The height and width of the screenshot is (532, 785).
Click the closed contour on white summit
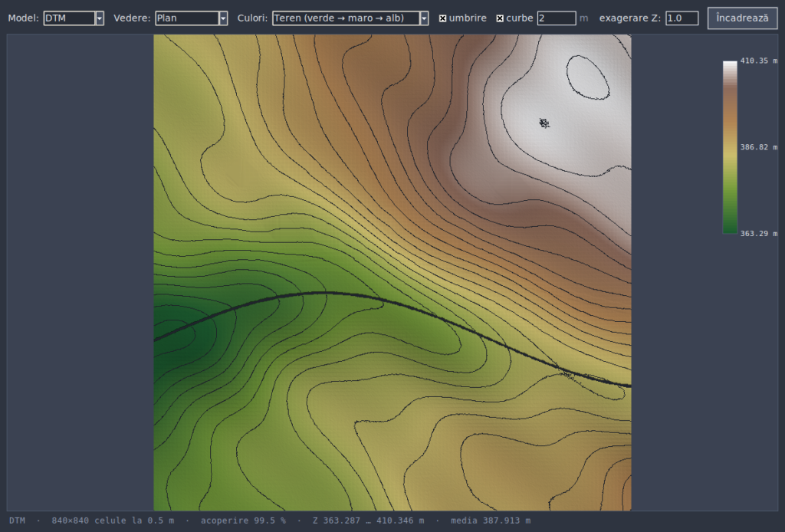tap(588, 77)
